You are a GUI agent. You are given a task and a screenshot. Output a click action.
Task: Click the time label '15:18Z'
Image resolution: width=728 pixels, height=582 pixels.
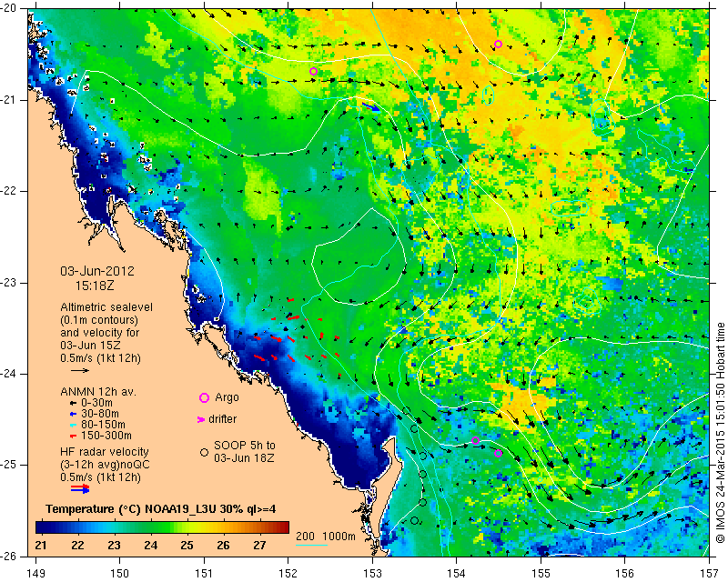point(95,286)
